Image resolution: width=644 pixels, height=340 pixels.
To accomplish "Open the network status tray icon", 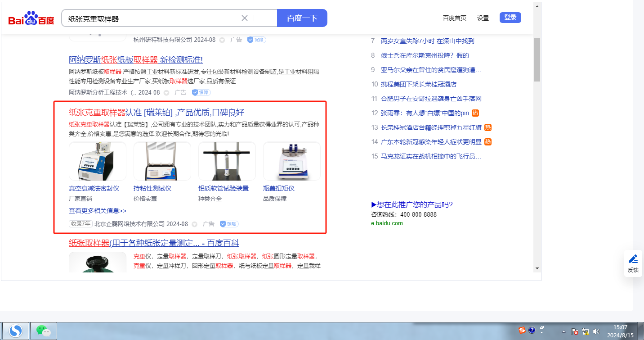I will 586,331.
